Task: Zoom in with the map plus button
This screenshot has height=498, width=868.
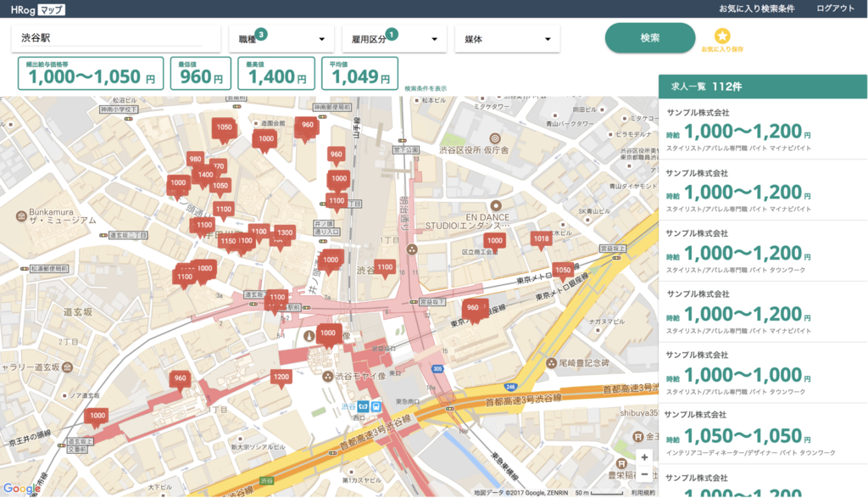Action: click(x=644, y=457)
